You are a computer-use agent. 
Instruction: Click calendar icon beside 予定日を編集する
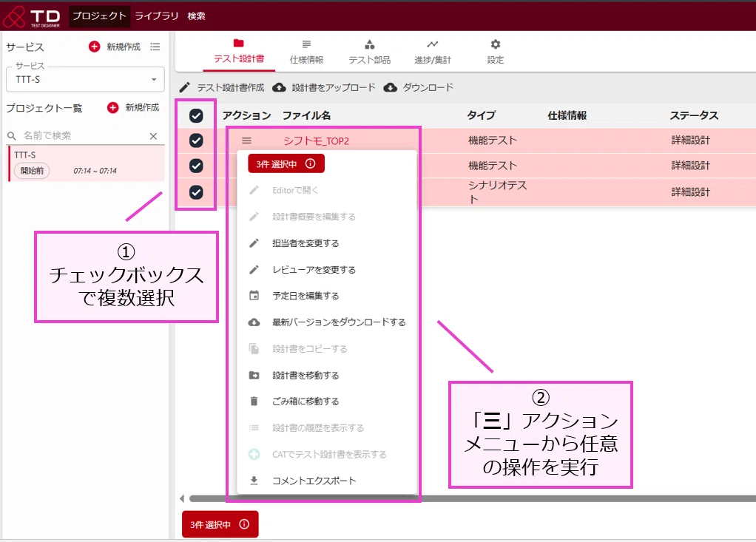point(254,295)
